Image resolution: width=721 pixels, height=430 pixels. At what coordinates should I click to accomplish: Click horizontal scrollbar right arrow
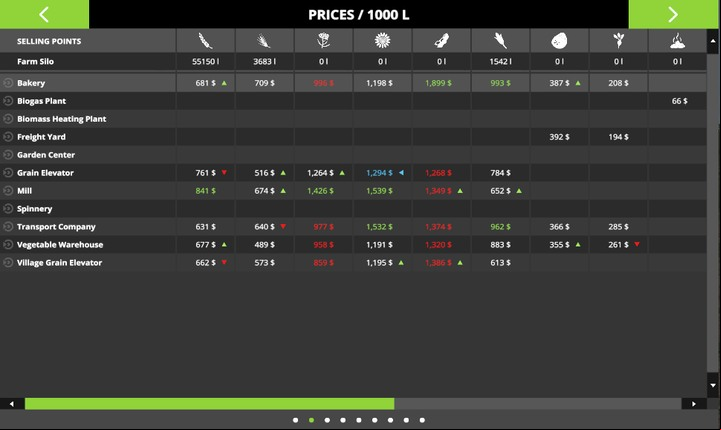(694, 404)
